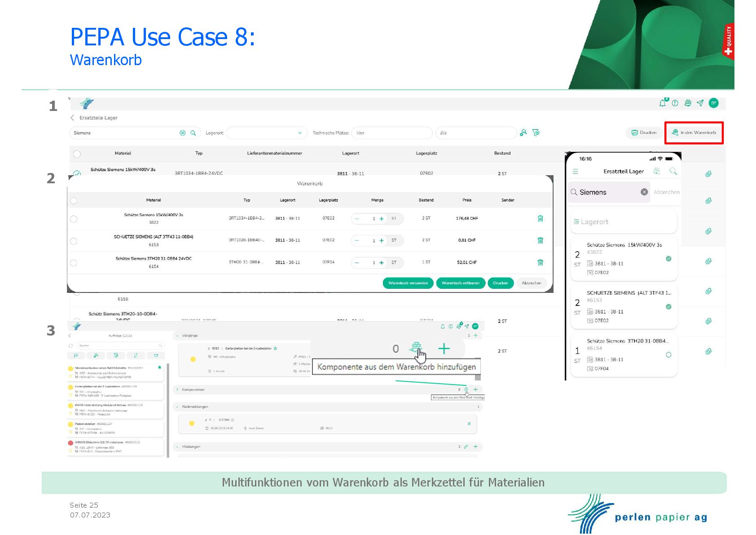Image resolution: width=756 pixels, height=535 pixels.
Task: Tap the Lagerort field in mobile view
Action: click(624, 222)
